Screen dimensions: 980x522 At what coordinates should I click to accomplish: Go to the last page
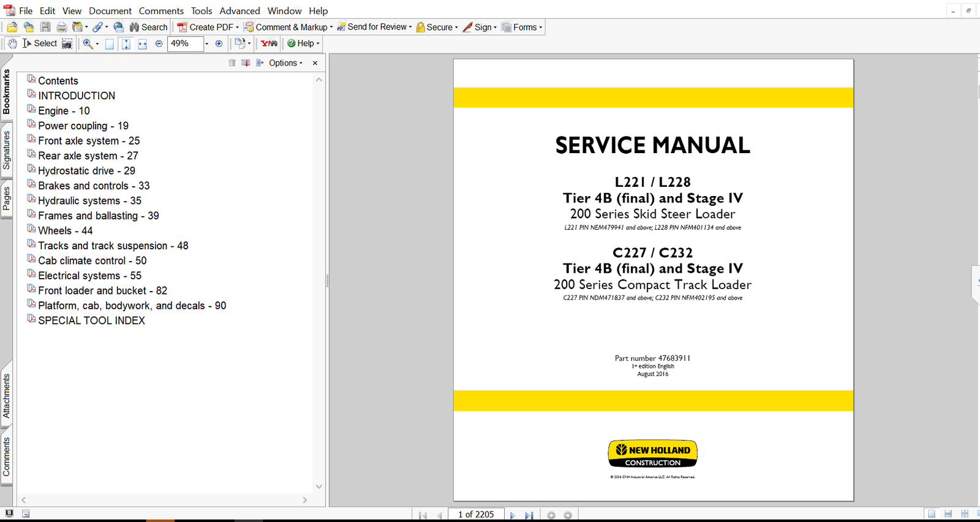529,515
